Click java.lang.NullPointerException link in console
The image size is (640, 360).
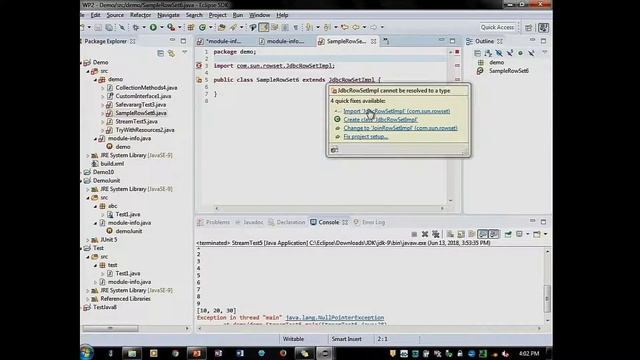tap(335, 318)
